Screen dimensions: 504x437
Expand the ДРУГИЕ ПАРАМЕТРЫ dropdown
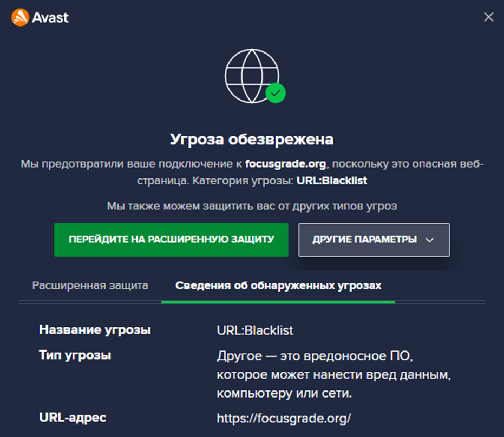374,240
